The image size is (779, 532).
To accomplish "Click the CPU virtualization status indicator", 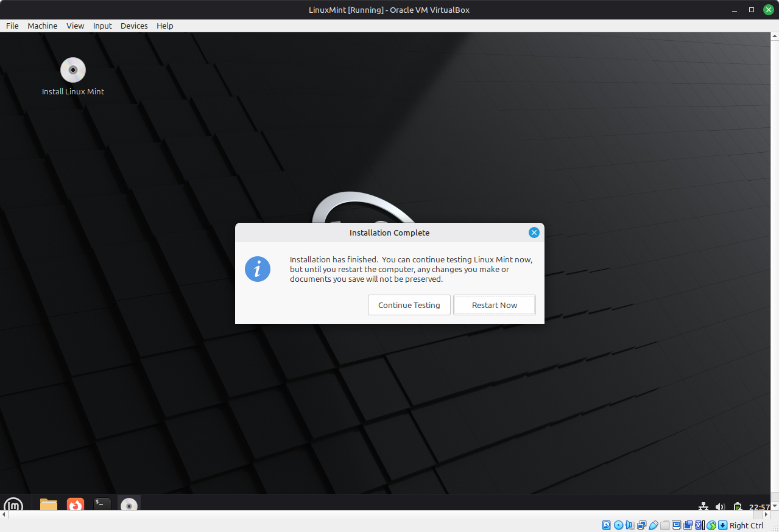I will 700,525.
